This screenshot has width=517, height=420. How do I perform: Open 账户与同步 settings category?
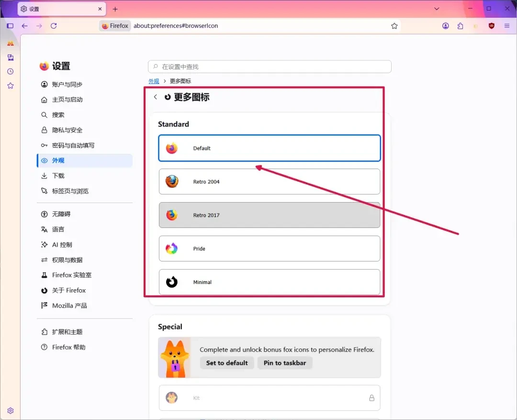tap(85, 84)
